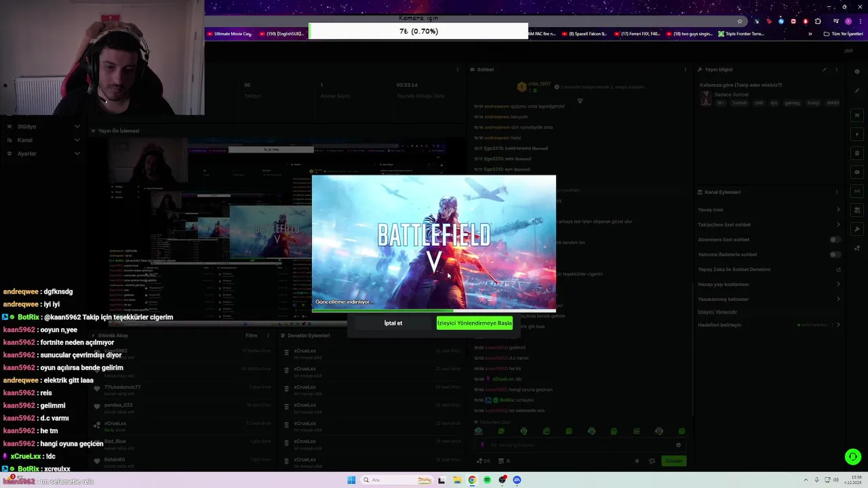Image resolution: width=868 pixels, height=488 pixels.
Task: Click the Filtre button in Etkinlik Akışı
Action: tap(252, 335)
